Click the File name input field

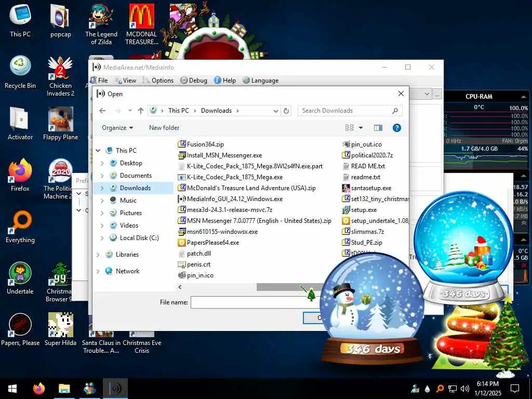coord(255,302)
